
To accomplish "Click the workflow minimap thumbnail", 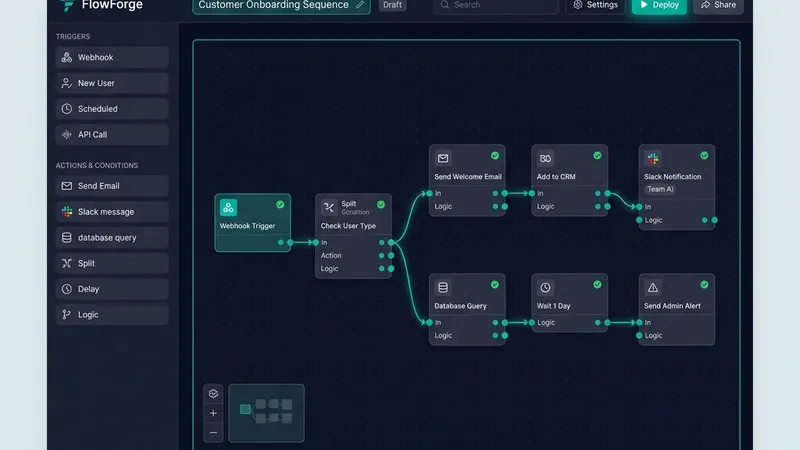I will coord(266,413).
